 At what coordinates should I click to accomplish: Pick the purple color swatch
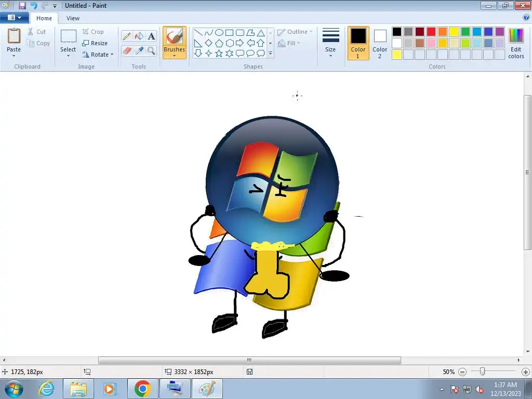tap(500, 32)
